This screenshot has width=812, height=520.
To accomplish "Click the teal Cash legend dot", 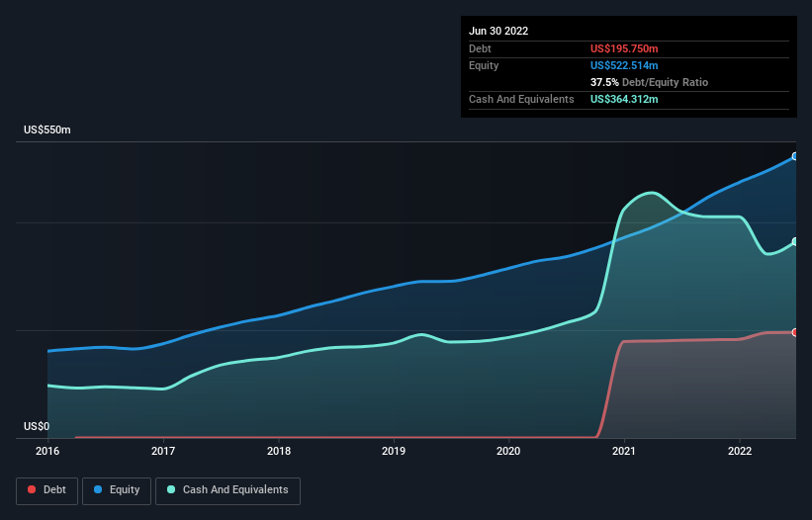I will coord(171,489).
